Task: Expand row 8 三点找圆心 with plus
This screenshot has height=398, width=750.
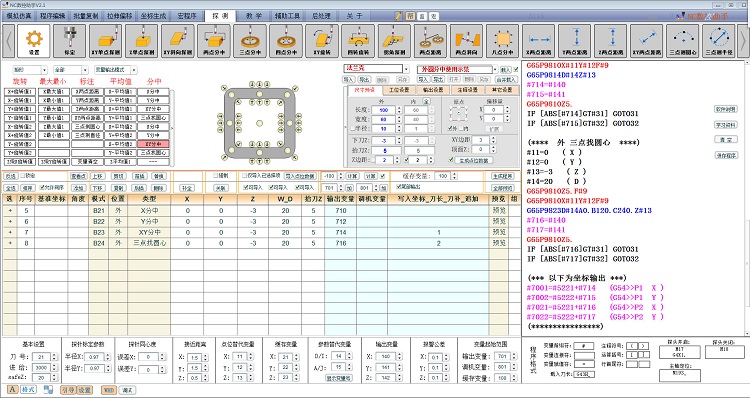Action: tap(10, 243)
